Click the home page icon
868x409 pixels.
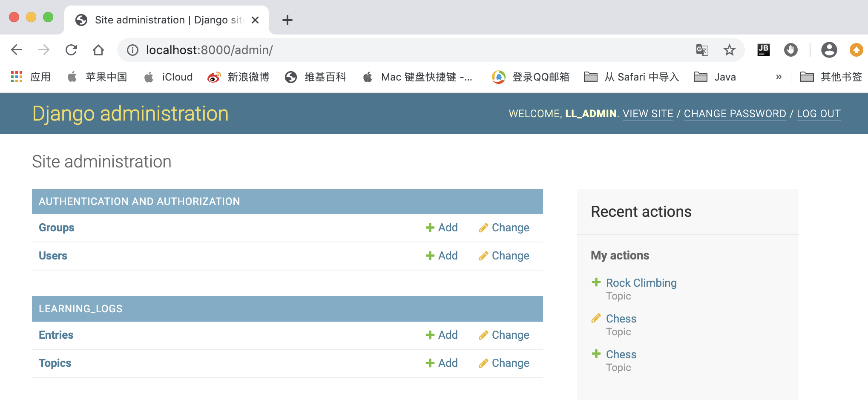[x=98, y=50]
